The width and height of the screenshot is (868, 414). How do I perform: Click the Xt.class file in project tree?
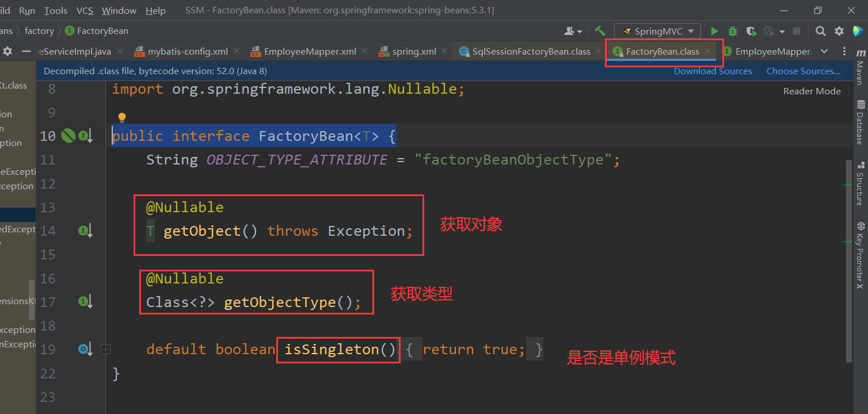pyautogui.click(x=13, y=85)
